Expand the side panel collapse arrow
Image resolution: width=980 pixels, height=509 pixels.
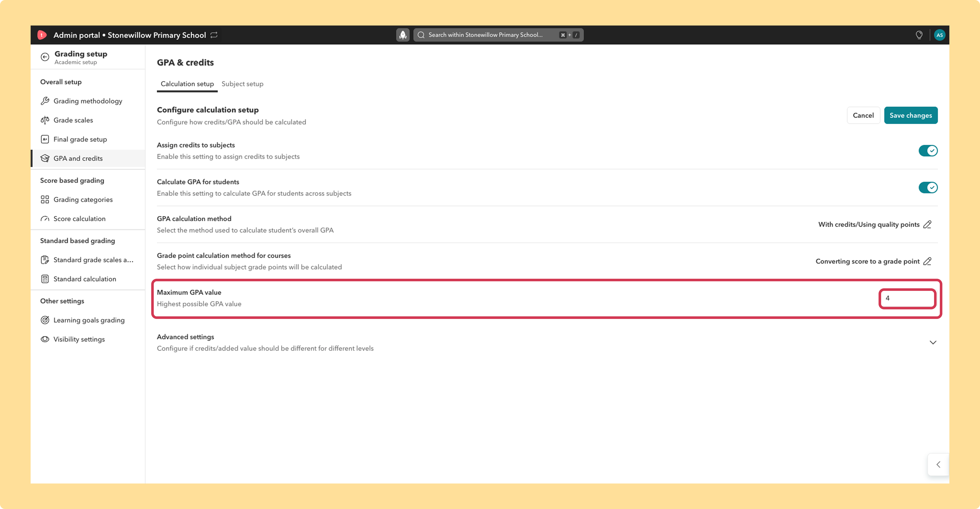[x=938, y=465]
